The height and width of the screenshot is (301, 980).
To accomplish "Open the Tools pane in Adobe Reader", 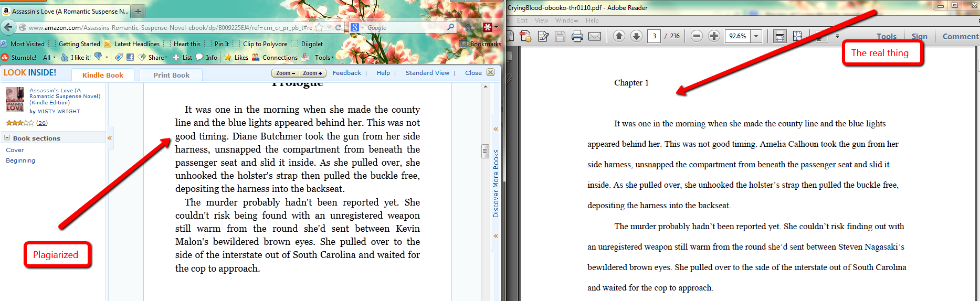I will [x=886, y=36].
